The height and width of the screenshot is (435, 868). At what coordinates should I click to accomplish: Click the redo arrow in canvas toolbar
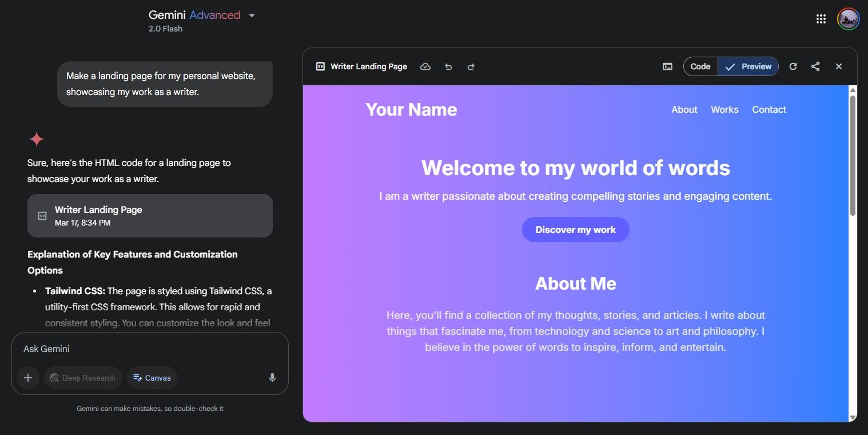coord(471,67)
